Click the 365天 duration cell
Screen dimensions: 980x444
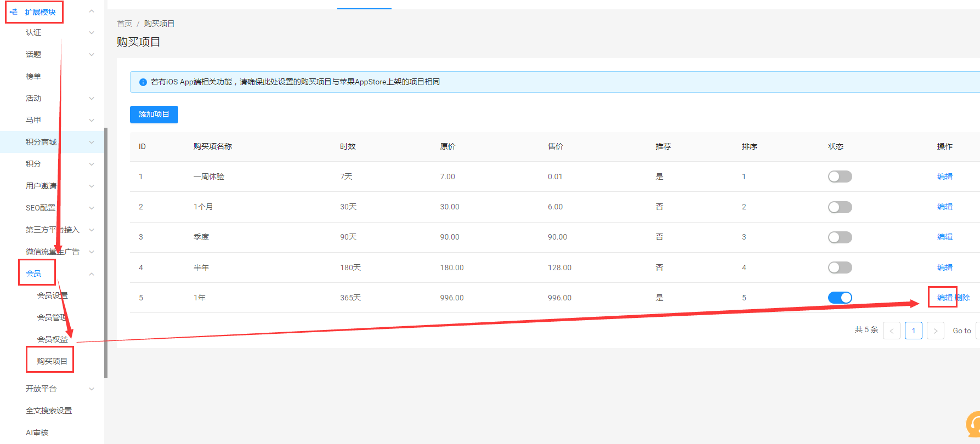350,298
